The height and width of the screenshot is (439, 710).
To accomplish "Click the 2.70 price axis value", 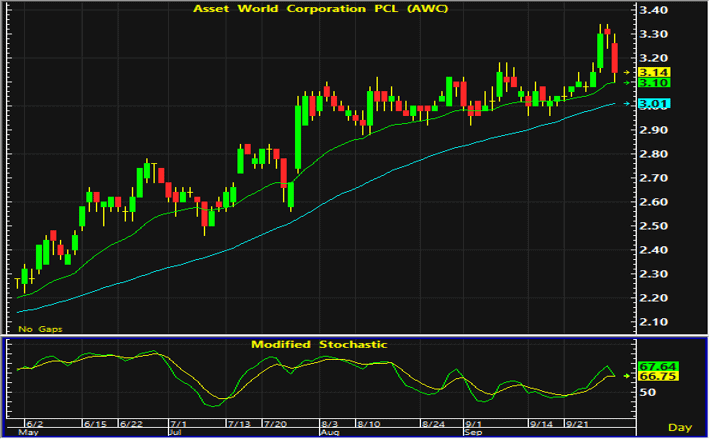I will (653, 178).
